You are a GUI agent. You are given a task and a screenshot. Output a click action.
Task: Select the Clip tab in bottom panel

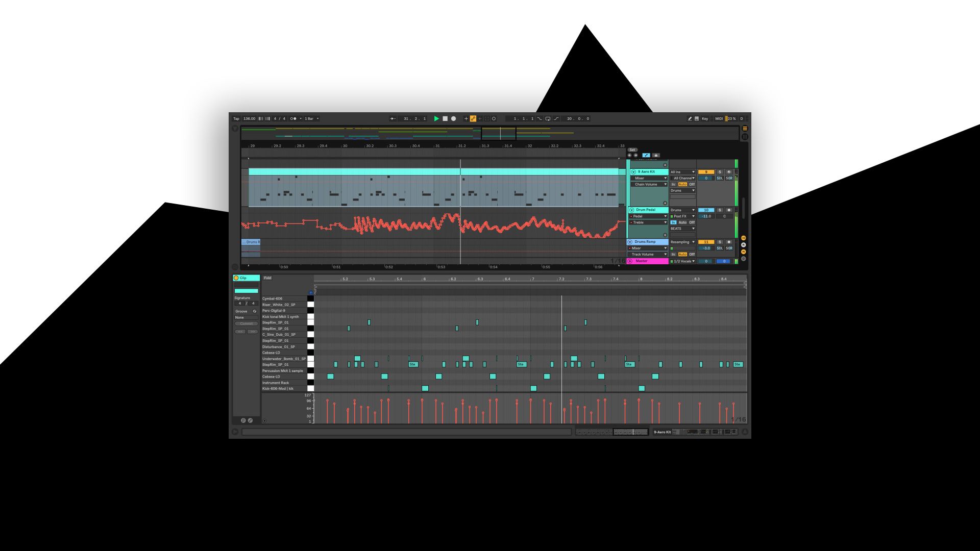[243, 278]
